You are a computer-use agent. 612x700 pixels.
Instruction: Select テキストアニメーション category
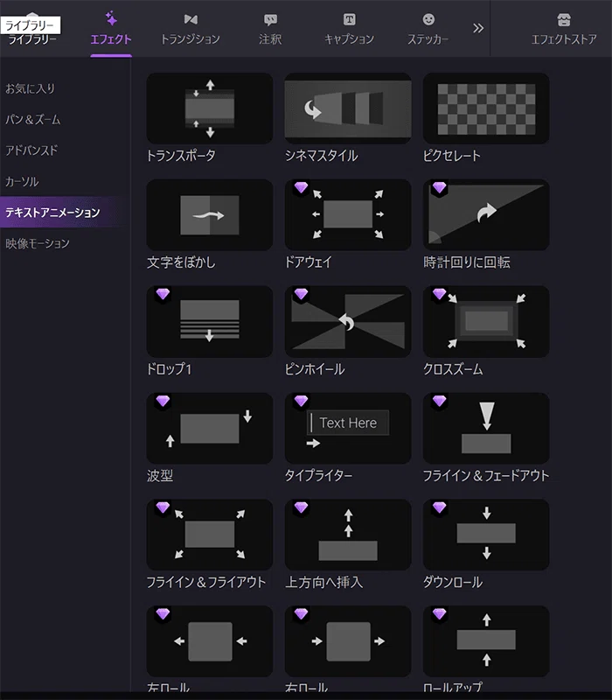tap(65, 213)
